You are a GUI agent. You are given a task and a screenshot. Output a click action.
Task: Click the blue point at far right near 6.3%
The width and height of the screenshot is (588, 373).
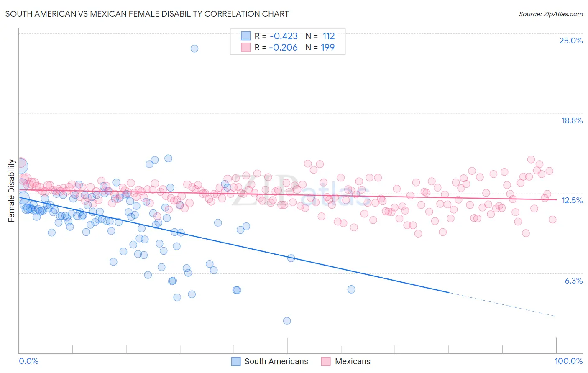coord(351,289)
